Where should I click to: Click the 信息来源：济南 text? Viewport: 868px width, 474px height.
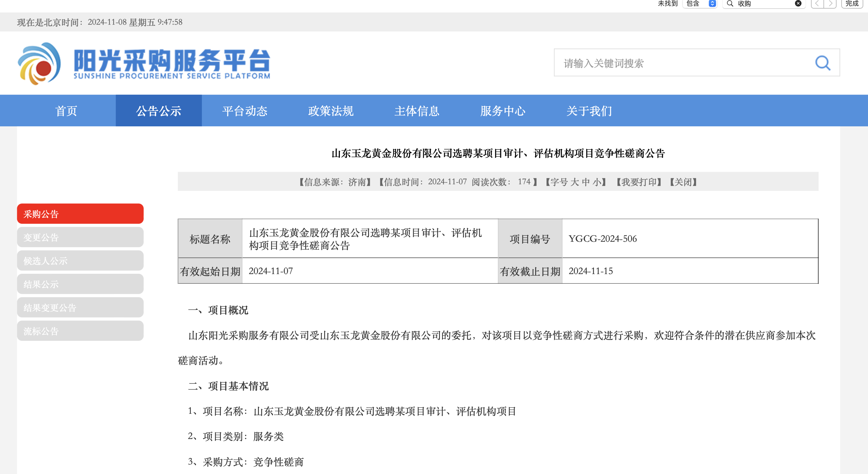point(335,182)
